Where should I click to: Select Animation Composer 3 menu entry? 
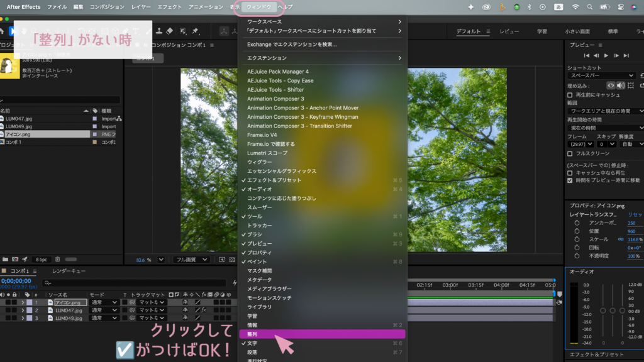[x=322, y=99]
